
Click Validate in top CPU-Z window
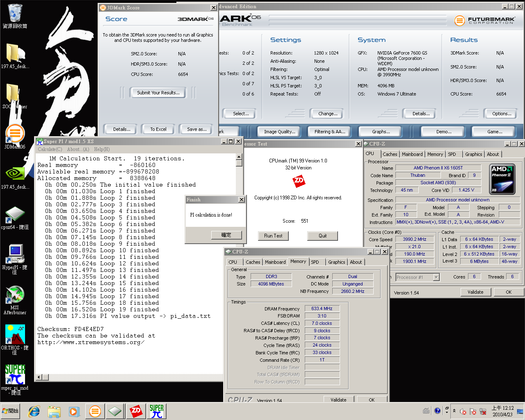click(x=475, y=292)
